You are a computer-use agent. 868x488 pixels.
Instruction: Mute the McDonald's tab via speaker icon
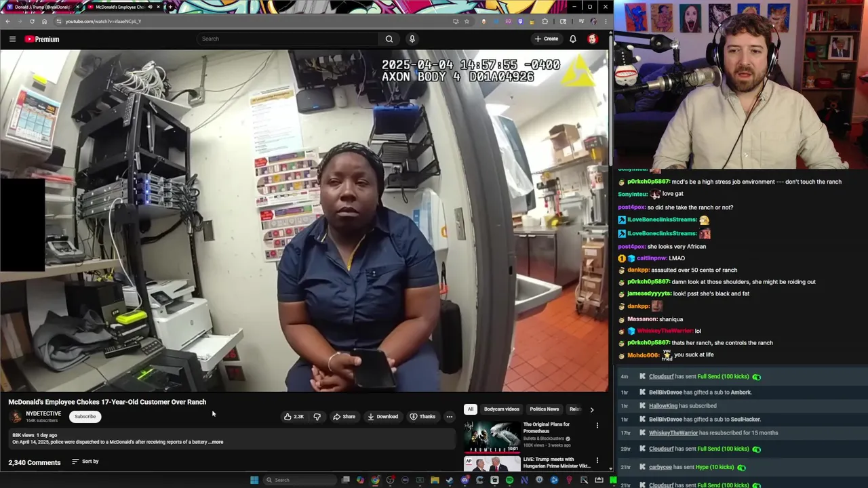coord(150,7)
